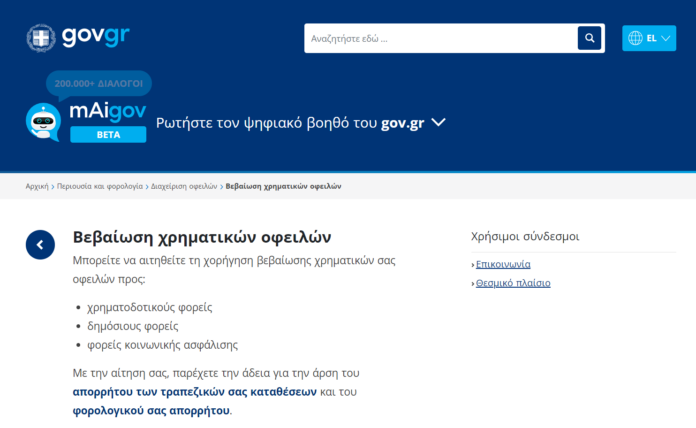Go back using the round arrow button
This screenshot has height=428, width=696.
[40, 245]
